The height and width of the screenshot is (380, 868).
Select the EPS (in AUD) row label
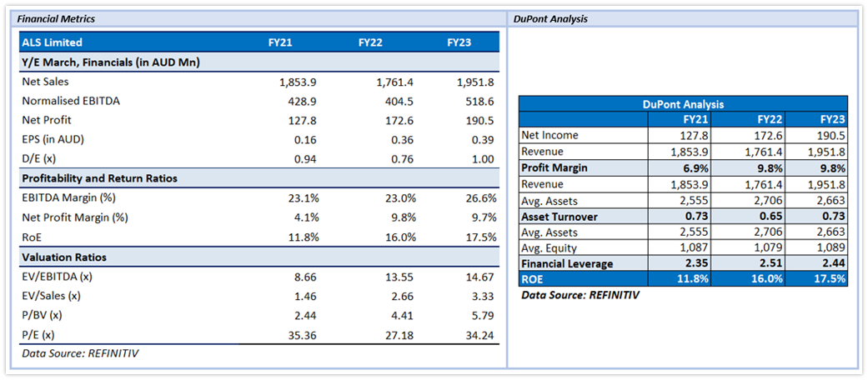tap(53, 139)
